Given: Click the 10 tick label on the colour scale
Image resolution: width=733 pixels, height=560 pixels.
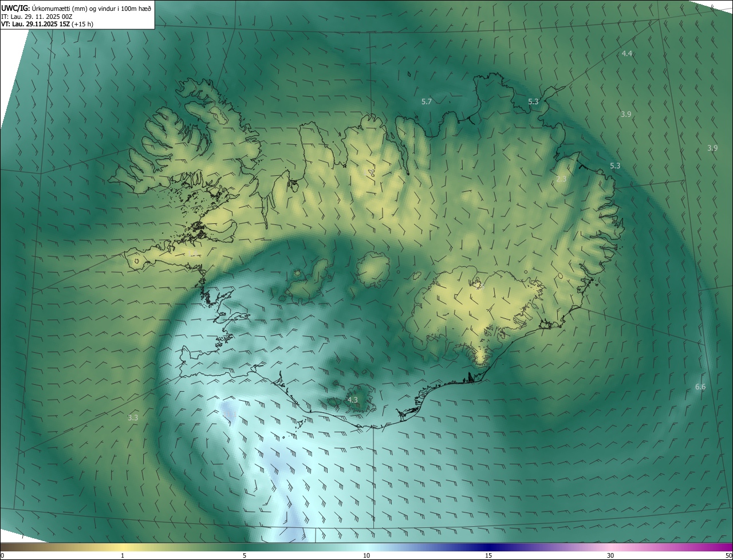Looking at the screenshot, I should click(366, 555).
